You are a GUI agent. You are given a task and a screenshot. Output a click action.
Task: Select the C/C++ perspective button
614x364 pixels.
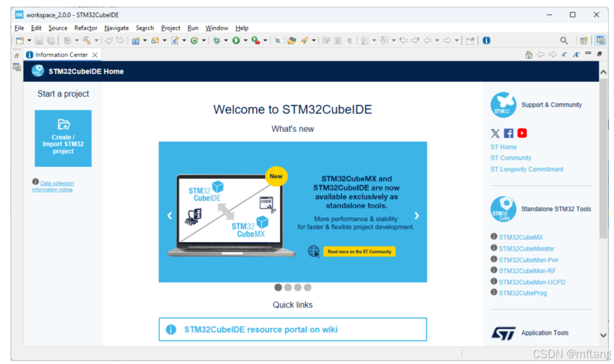click(600, 40)
